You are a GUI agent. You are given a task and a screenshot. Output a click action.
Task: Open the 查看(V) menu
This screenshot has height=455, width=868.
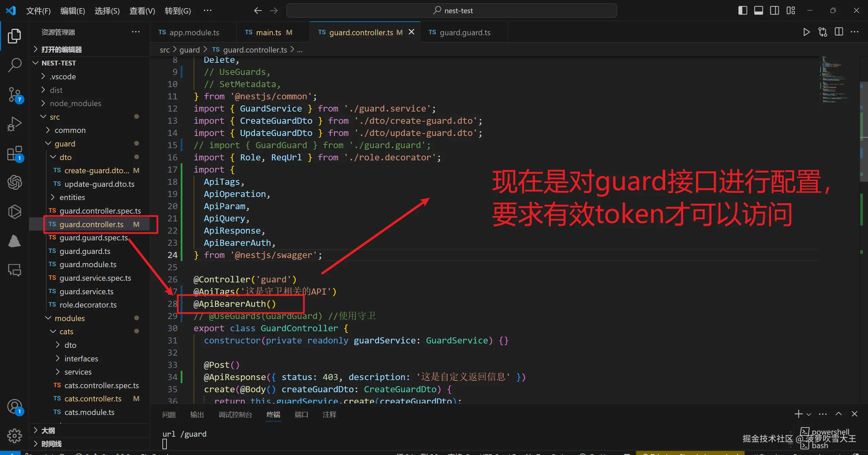141,11
